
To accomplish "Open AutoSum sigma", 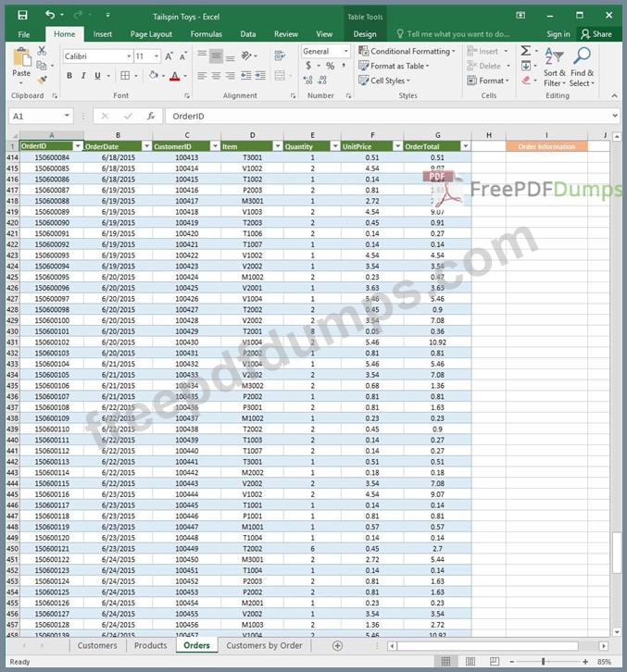I will click(526, 51).
